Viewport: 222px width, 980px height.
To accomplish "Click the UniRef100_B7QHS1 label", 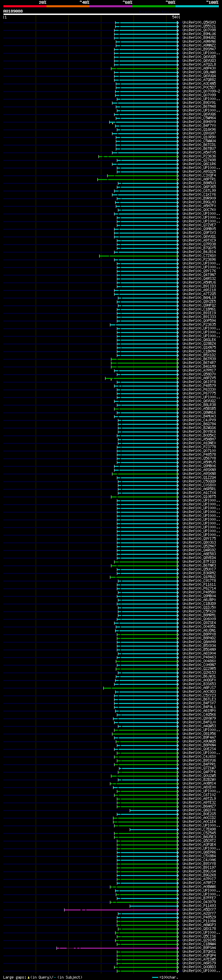I will (x=199, y=952).
